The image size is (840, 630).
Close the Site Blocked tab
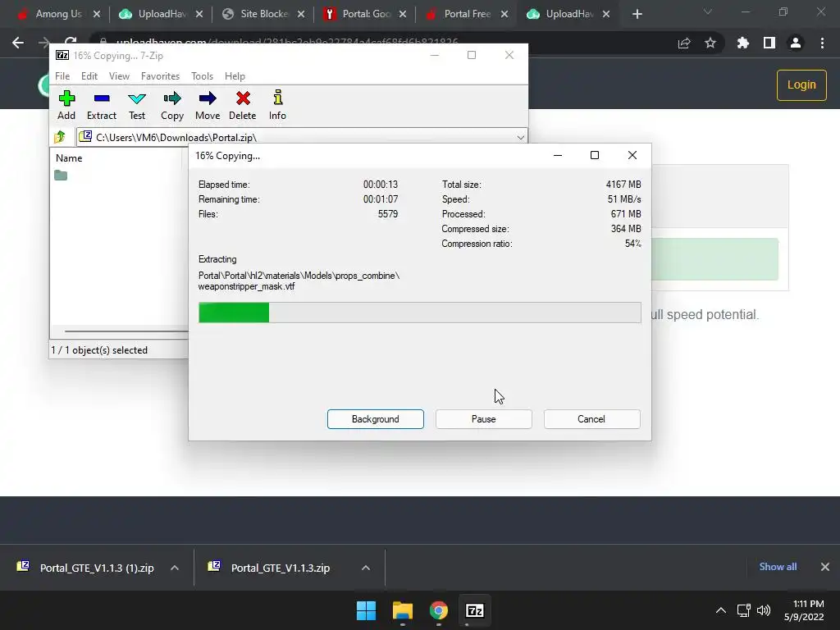coord(301,15)
